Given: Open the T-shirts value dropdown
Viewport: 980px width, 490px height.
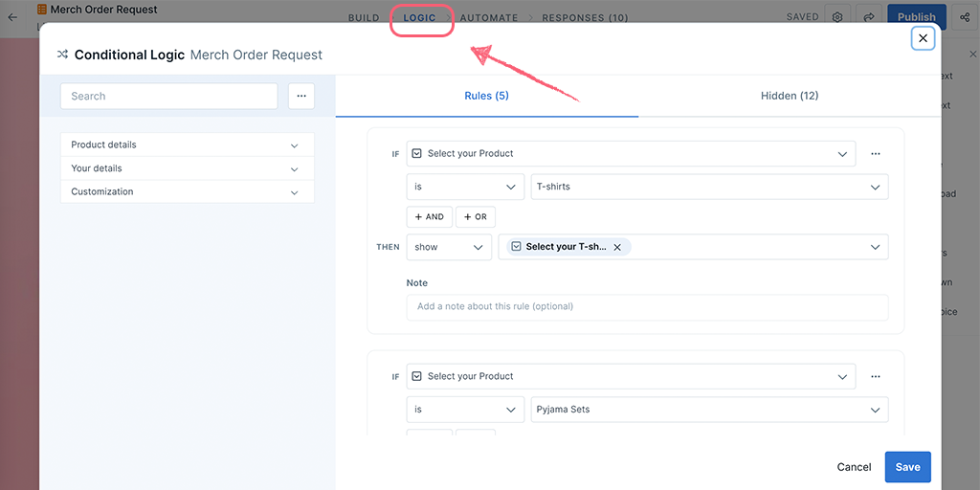Looking at the screenshot, I should pos(709,187).
